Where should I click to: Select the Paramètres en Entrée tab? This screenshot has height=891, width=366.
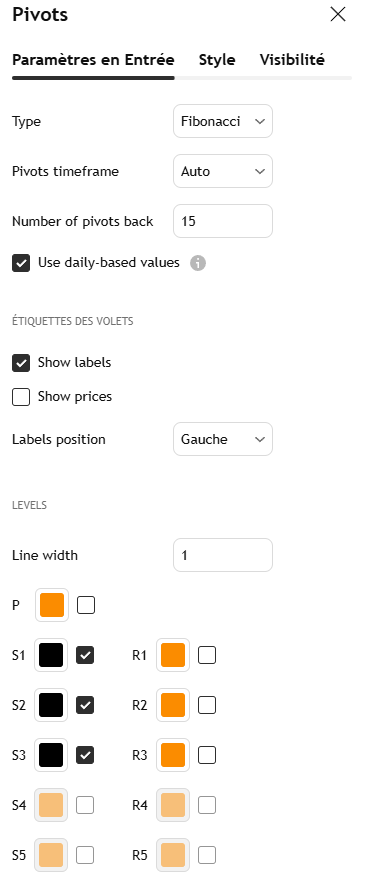point(93,60)
